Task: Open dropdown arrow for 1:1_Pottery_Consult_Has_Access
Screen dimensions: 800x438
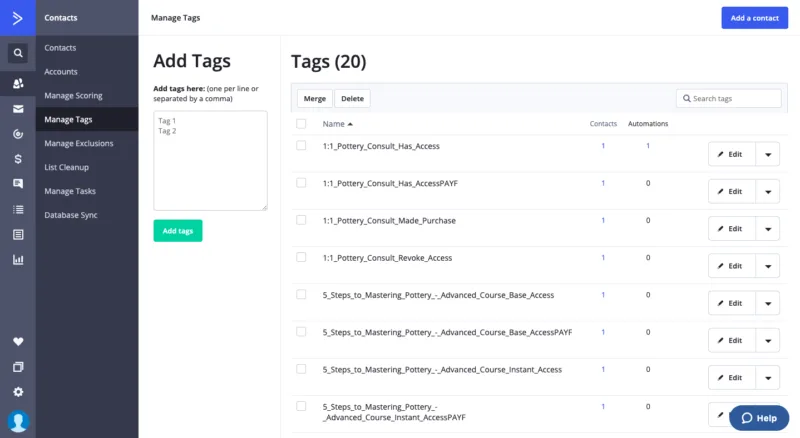Action: coord(767,154)
